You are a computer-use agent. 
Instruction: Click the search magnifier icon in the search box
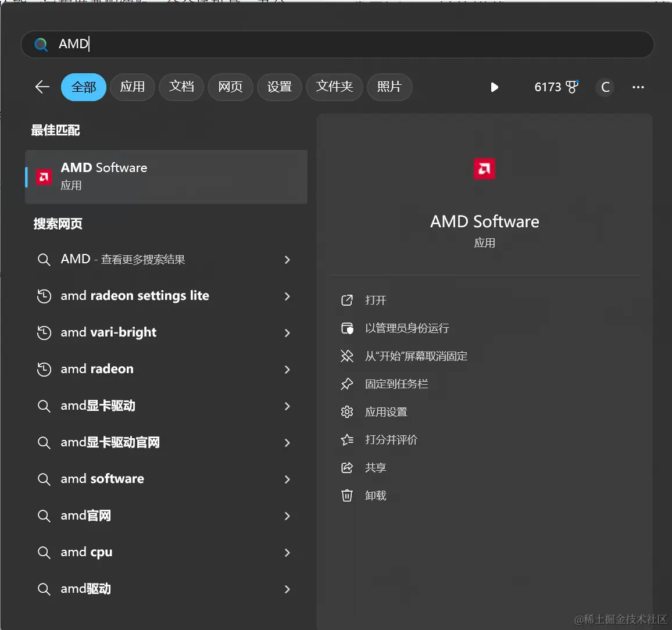click(x=41, y=44)
